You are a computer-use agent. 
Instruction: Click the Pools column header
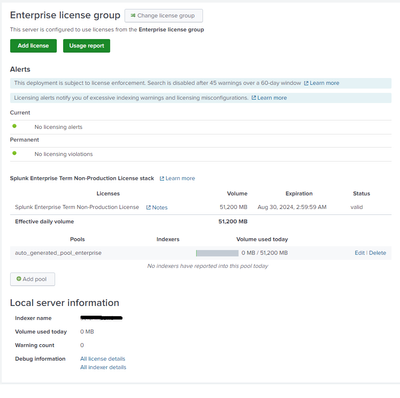pos(77,239)
